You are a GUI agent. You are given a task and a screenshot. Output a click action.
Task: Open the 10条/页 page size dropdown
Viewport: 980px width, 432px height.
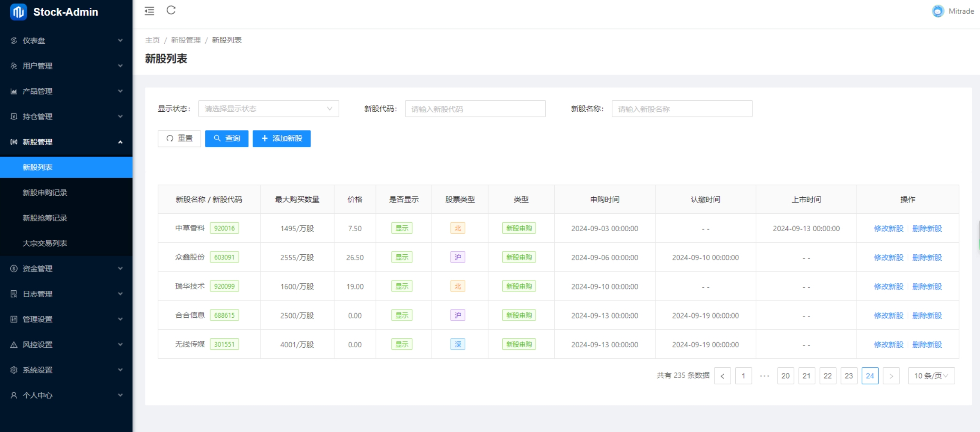pos(931,375)
